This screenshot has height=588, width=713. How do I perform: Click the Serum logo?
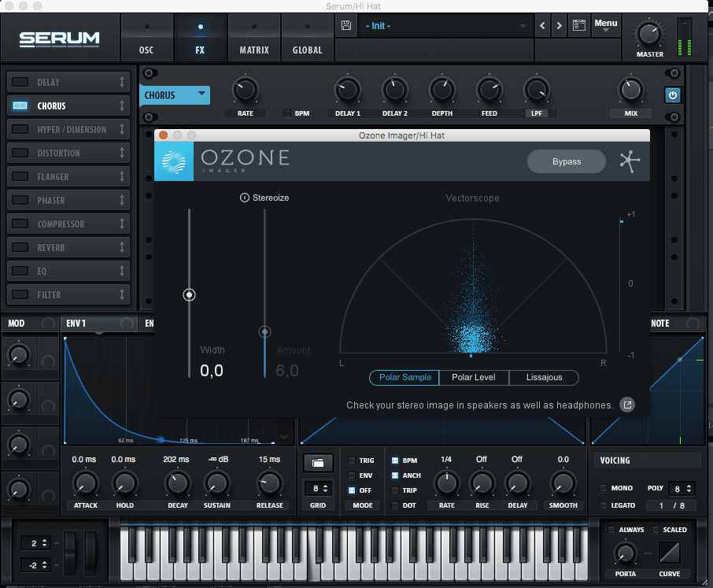(x=59, y=39)
